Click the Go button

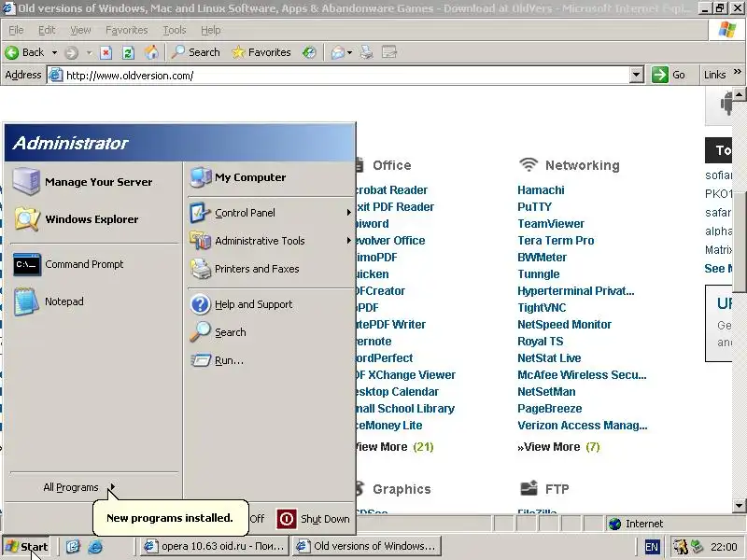click(669, 75)
